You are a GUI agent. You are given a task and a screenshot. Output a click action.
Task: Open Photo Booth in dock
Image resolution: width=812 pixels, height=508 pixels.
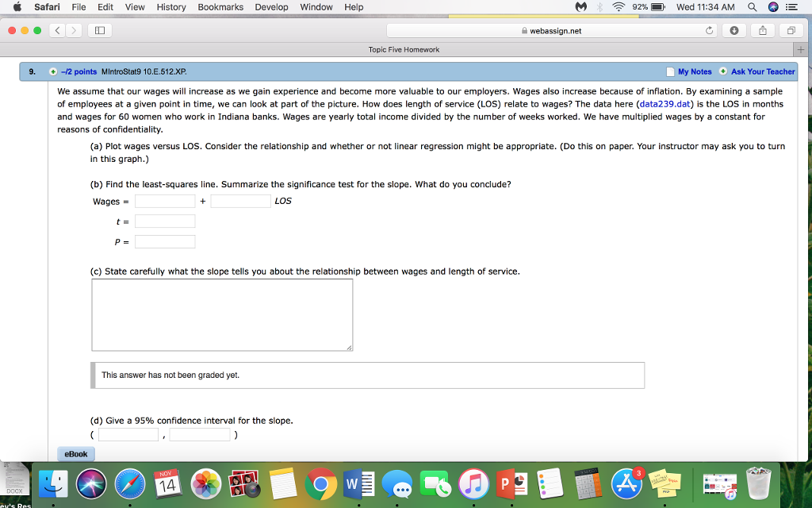(244, 484)
